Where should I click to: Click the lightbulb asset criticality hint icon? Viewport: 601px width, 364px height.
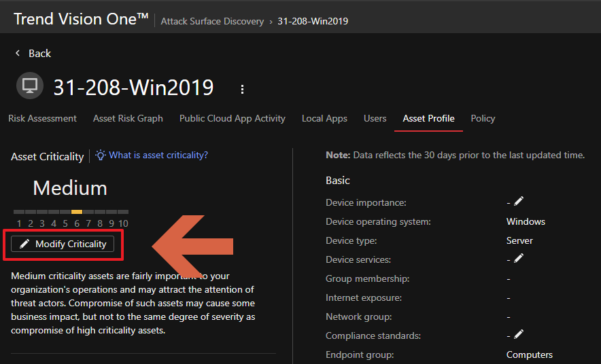(101, 156)
